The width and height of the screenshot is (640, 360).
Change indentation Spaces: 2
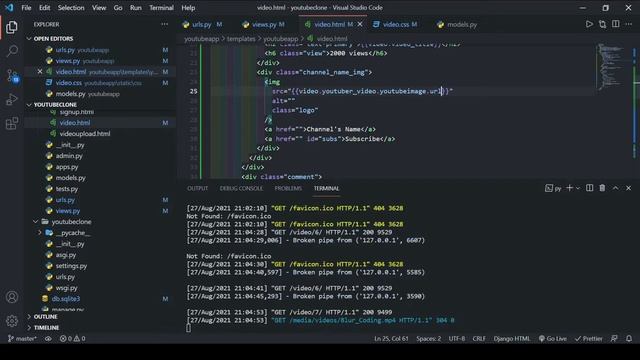tap(429, 338)
